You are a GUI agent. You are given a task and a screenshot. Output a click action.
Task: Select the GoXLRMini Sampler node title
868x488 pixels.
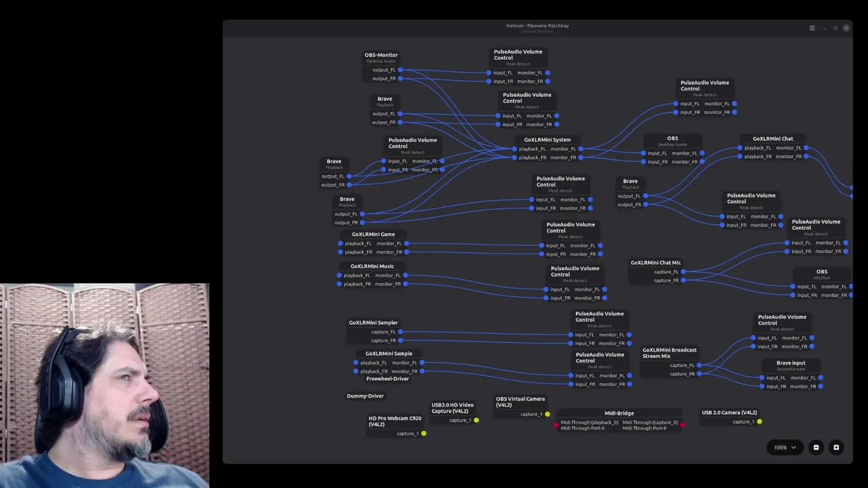(373, 323)
